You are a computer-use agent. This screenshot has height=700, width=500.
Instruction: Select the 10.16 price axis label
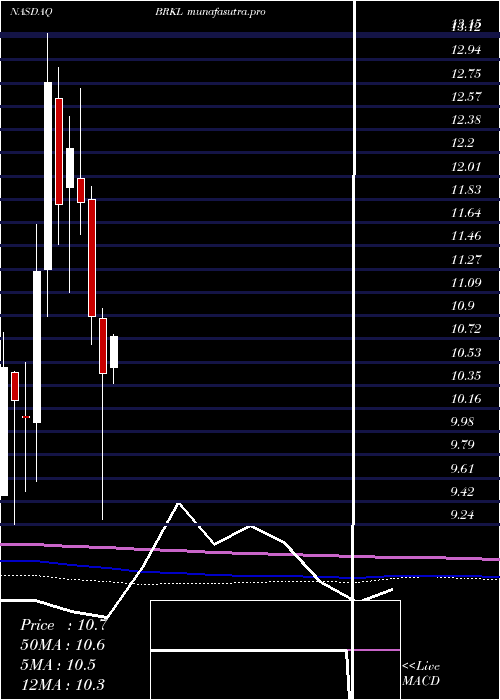pyautogui.click(x=466, y=399)
